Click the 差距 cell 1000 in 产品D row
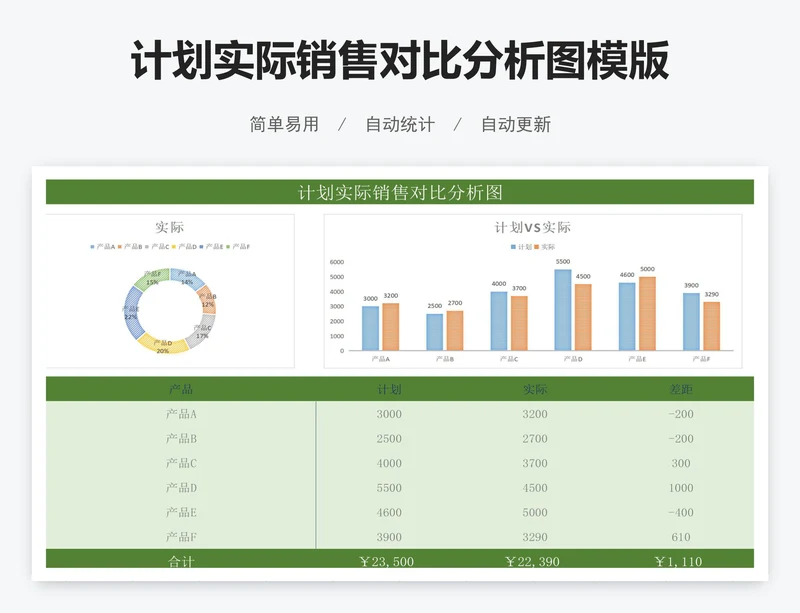800x613 pixels. tap(681, 487)
